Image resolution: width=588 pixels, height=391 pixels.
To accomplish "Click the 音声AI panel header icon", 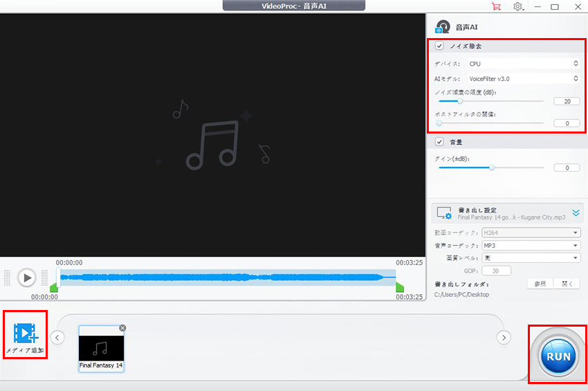I will pos(442,27).
